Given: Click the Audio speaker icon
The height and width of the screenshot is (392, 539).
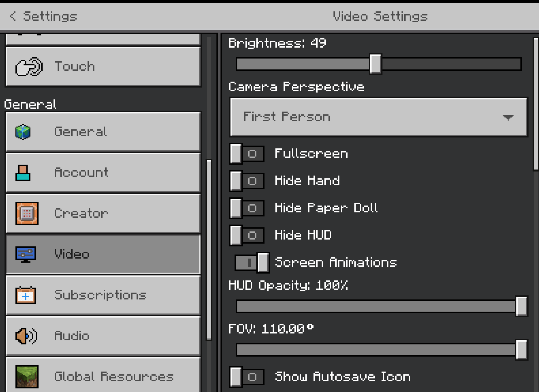Looking at the screenshot, I should tap(26, 336).
